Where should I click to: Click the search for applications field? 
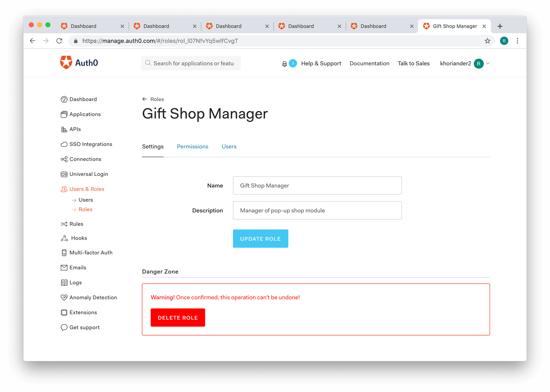(191, 63)
